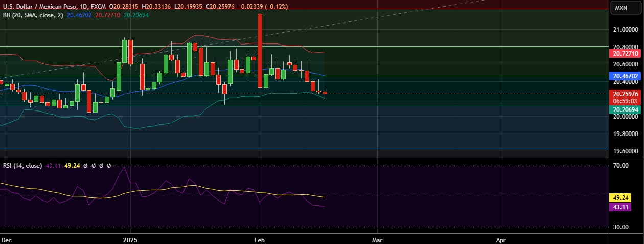Viewport: 644px width, 244px height.
Task: Click the low value L20.19935
Action: (189, 7)
